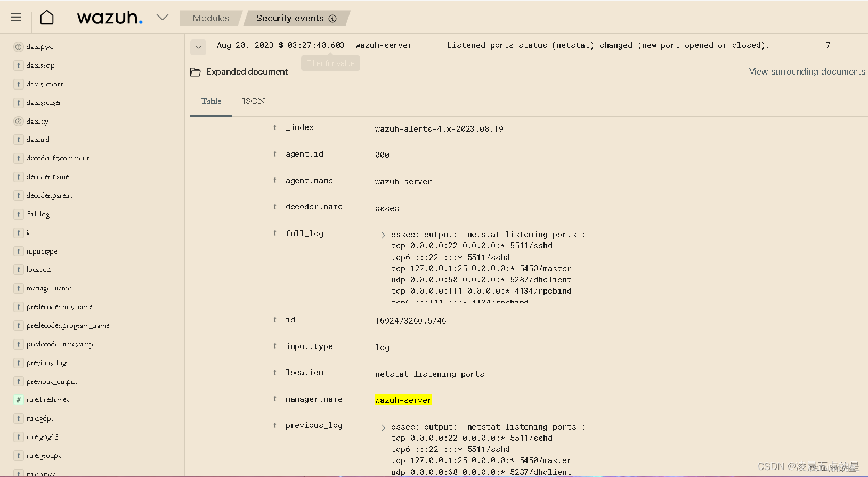The width and height of the screenshot is (868, 477).
Task: Collapse the expanded event row chevron
Action: [x=198, y=47]
